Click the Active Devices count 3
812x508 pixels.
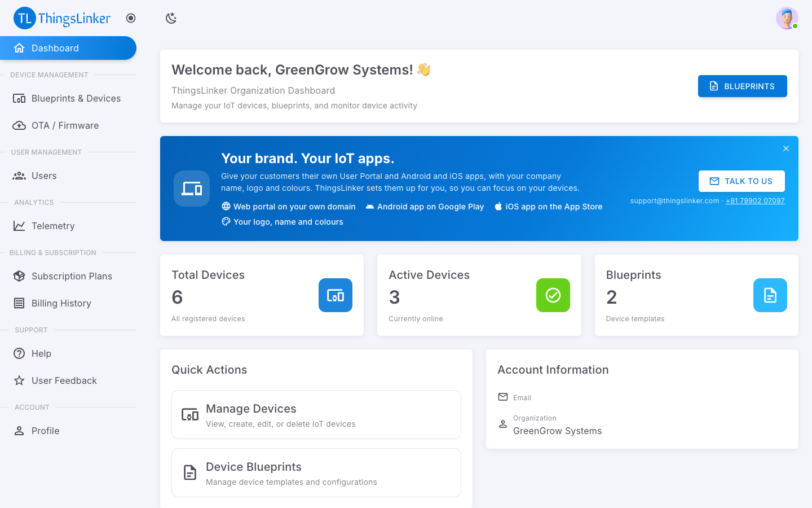click(394, 297)
